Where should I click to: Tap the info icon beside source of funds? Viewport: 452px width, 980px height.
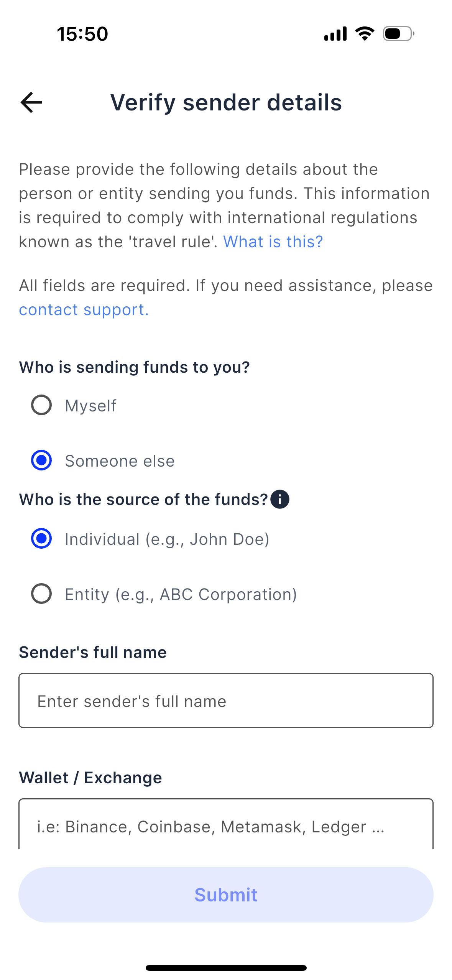tap(280, 499)
